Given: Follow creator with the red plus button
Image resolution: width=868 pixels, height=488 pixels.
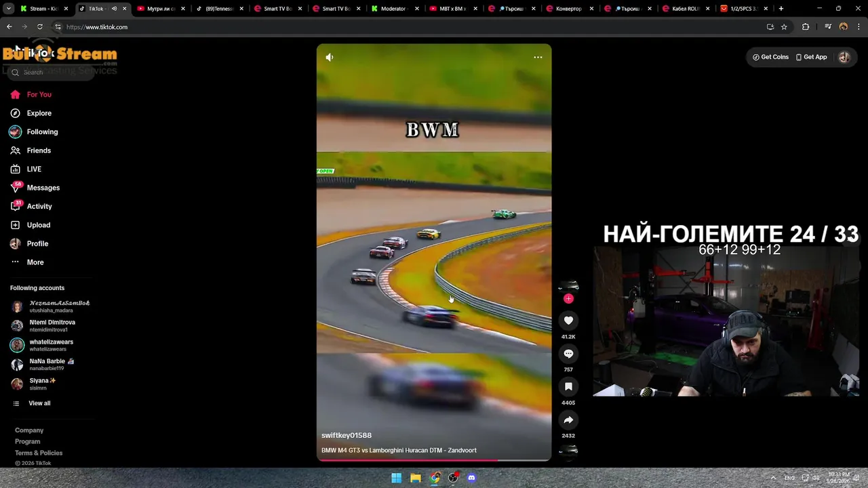Looking at the screenshot, I should (x=568, y=298).
